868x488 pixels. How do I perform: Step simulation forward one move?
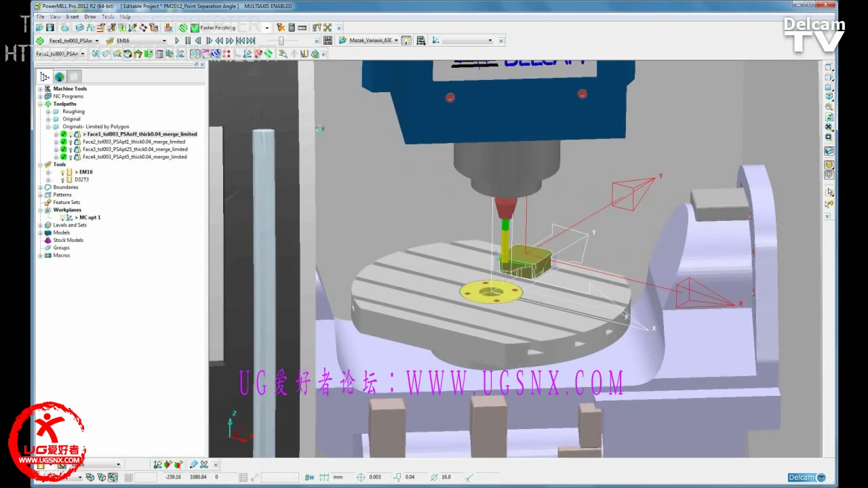click(209, 41)
